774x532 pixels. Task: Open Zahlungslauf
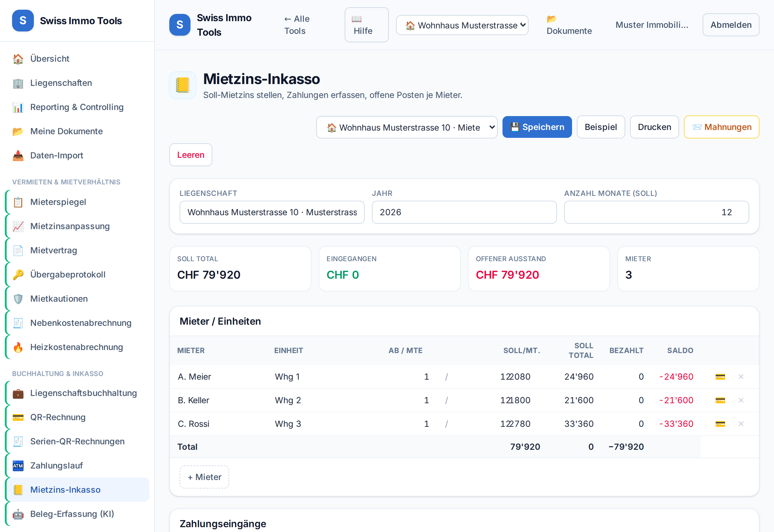click(77, 466)
